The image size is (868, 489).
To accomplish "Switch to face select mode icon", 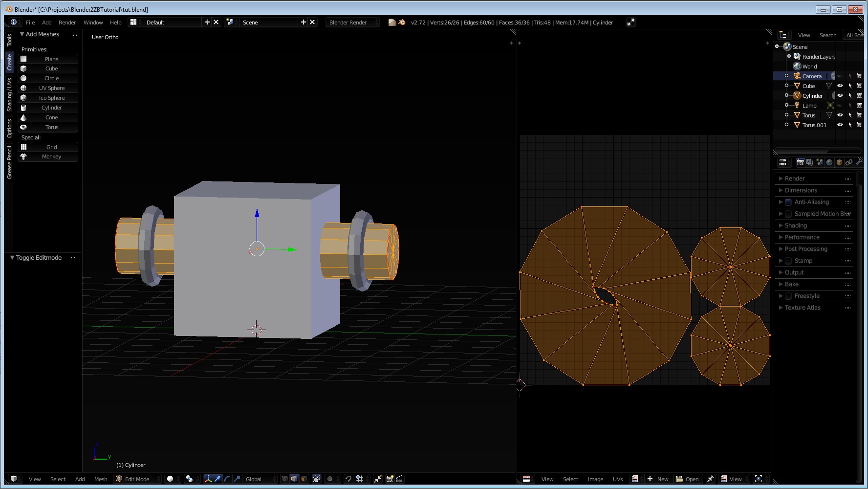I will [x=304, y=479].
